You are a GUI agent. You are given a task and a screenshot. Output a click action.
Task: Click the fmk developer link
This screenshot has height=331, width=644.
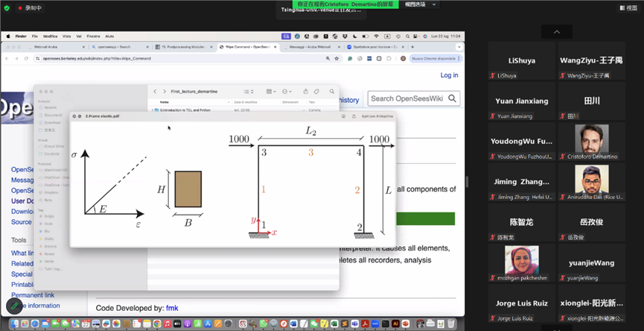(172, 308)
